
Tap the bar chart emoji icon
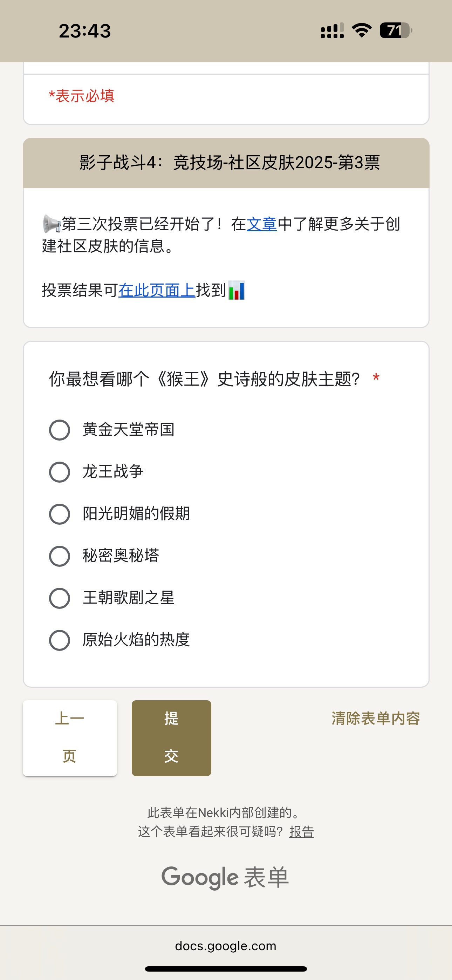point(236,290)
